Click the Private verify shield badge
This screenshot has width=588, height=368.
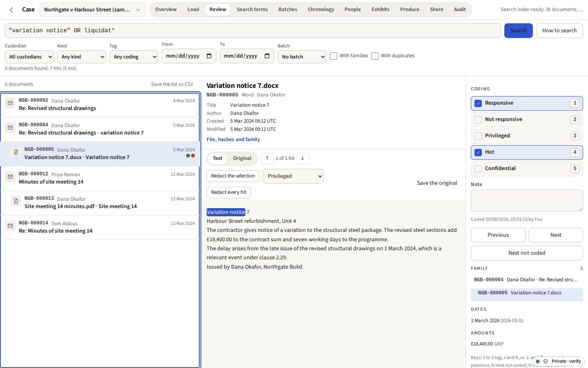[x=559, y=361]
